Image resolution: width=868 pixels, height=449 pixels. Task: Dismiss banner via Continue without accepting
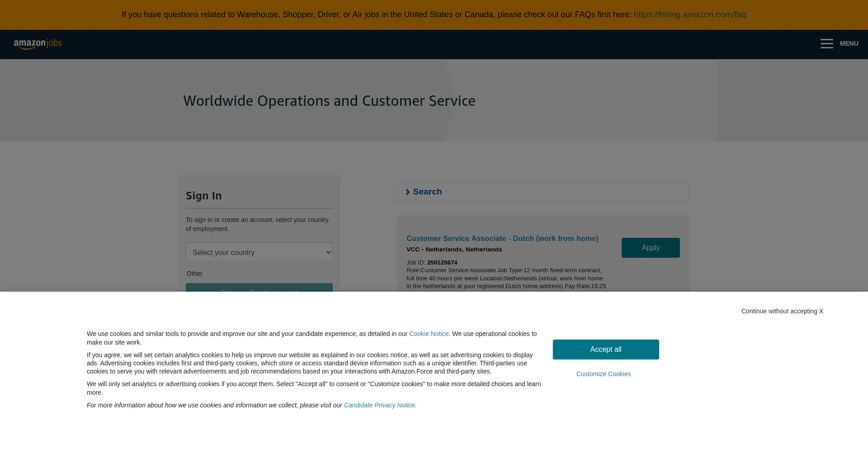[782, 311]
